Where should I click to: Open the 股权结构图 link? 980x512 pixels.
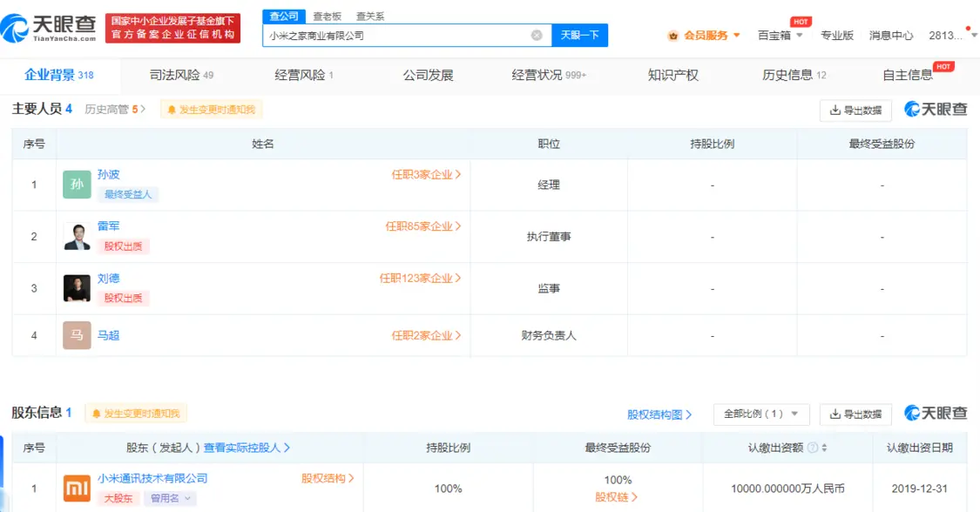click(x=659, y=414)
